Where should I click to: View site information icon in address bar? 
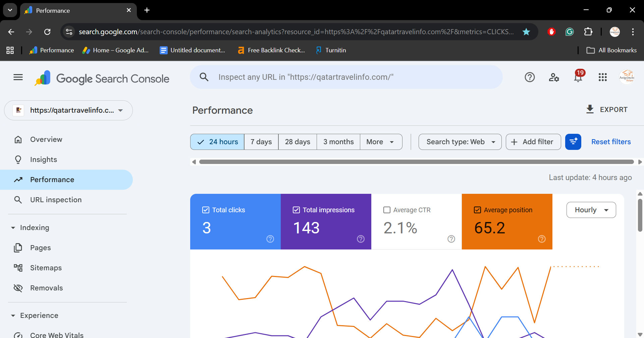[x=69, y=32]
